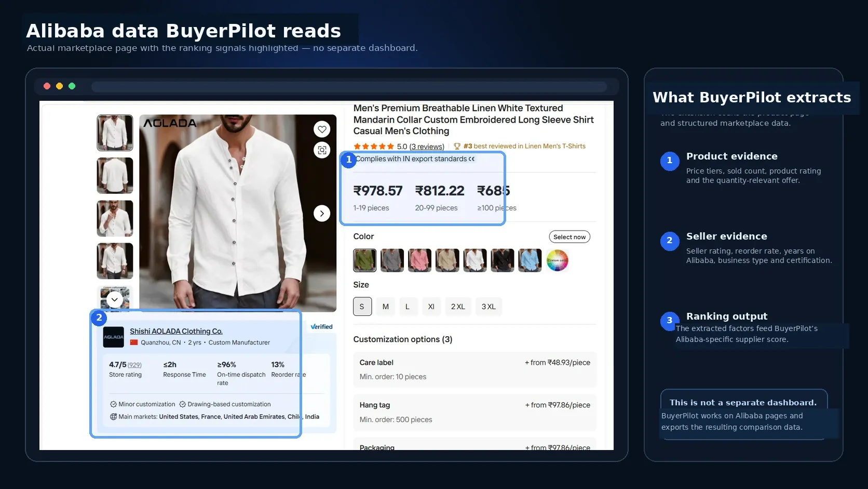This screenshot has width=868, height=489.
Task: Click the yellow browser window dot
Action: point(59,86)
